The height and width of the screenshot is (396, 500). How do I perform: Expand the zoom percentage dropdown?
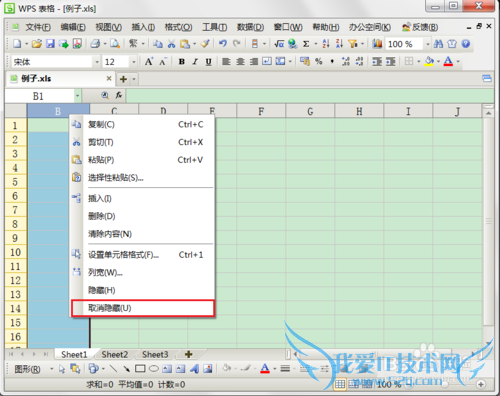pos(428,44)
